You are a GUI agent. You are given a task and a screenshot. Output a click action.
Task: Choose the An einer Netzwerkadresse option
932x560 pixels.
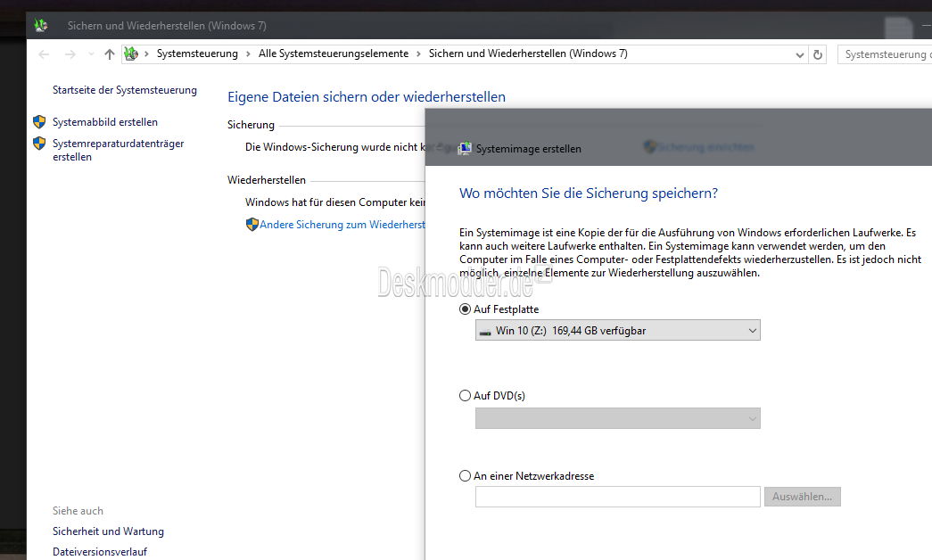pyautogui.click(x=465, y=476)
